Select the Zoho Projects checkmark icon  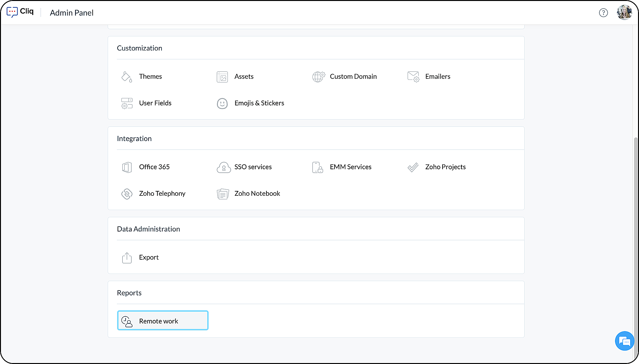[413, 167]
